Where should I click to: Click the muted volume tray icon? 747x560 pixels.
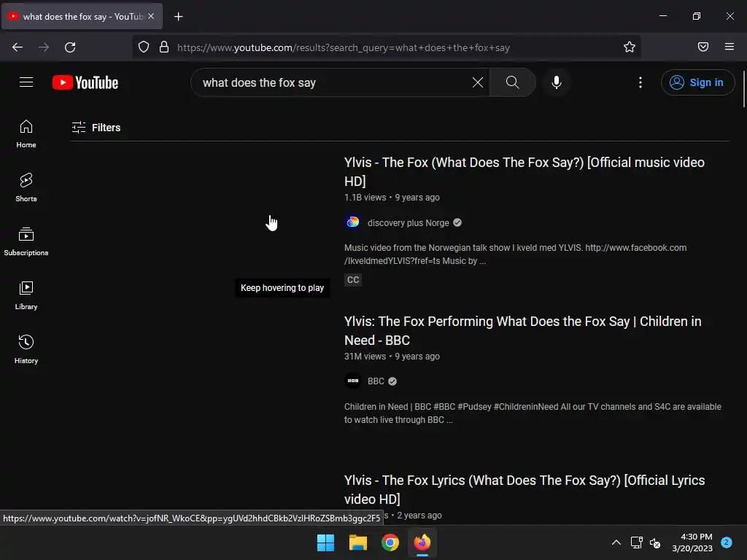pos(655,542)
